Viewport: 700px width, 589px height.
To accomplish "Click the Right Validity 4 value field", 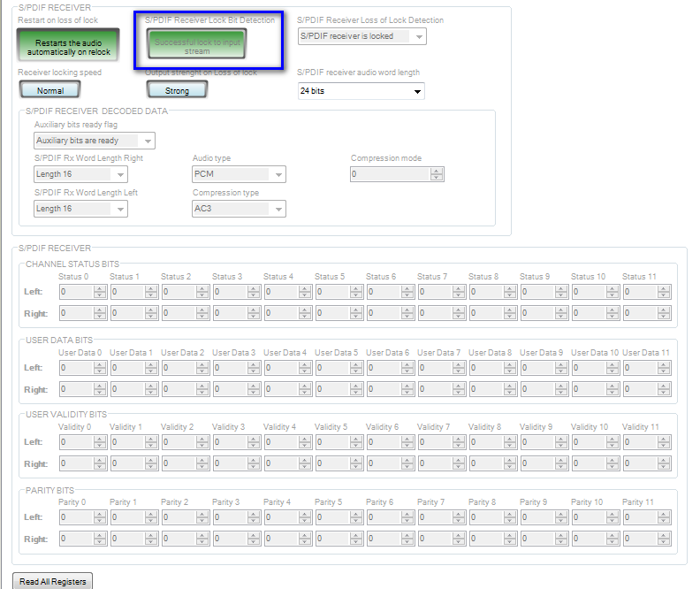I will click(282, 463).
